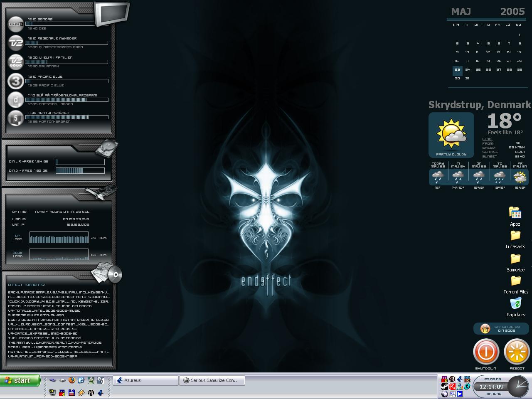This screenshot has height=399, width=532.
Task: Click the orange Reboot button
Action: pyautogui.click(x=517, y=352)
